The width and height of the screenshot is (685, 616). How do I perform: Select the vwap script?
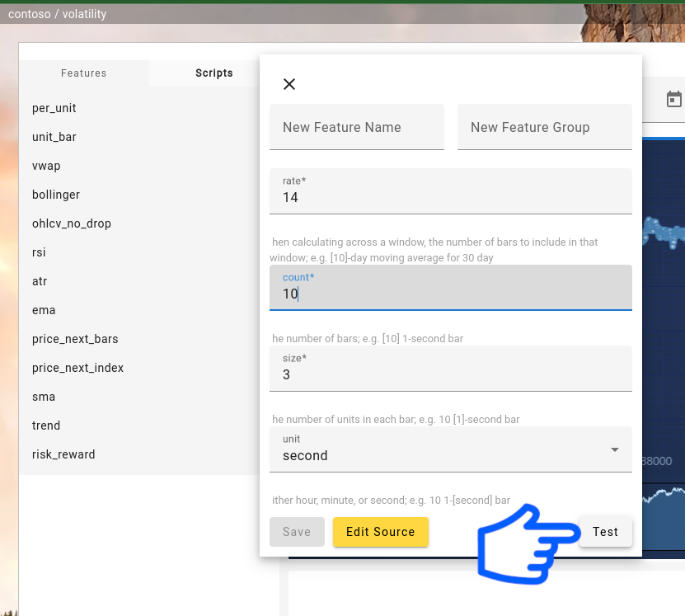pos(46,166)
